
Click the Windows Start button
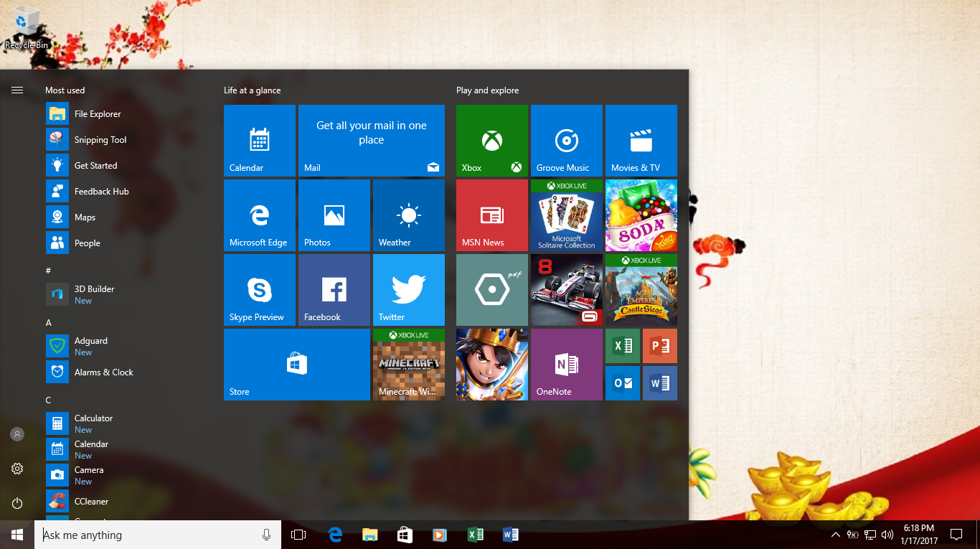click(x=17, y=535)
